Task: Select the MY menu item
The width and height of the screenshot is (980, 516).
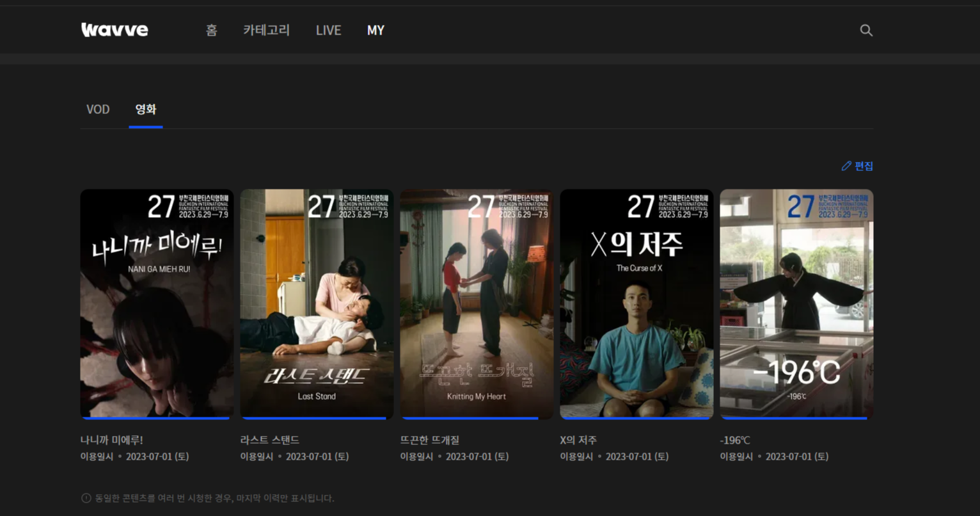Action: coord(375,30)
